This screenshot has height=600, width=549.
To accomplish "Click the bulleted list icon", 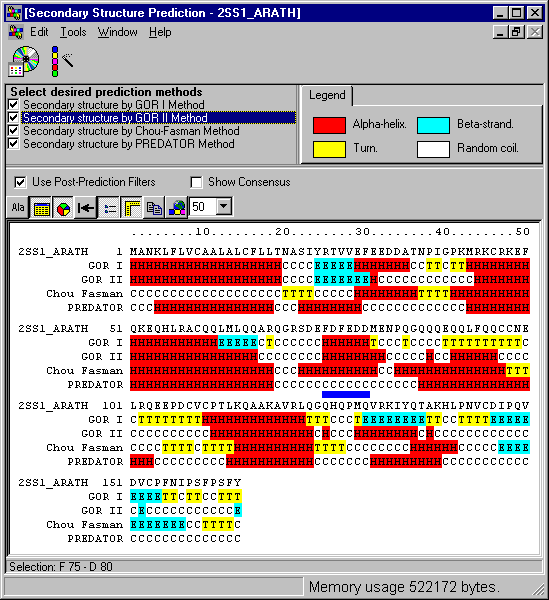I will click(109, 208).
